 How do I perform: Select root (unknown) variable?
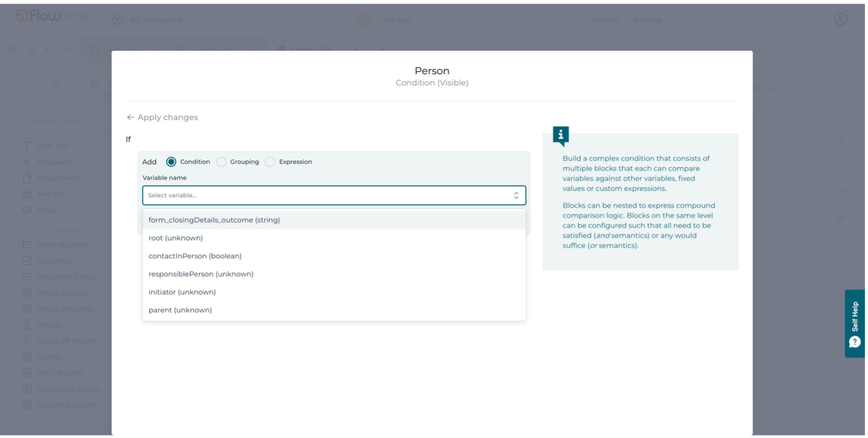pyautogui.click(x=176, y=238)
